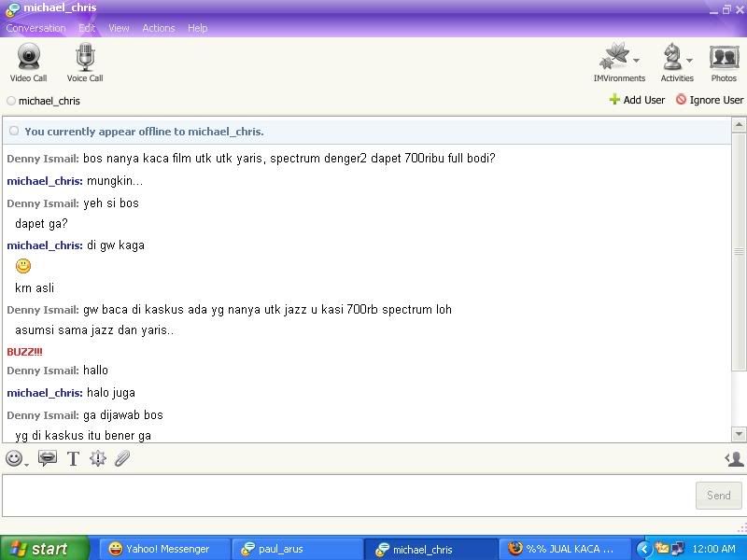Click the yellow smiley emoticon in the chat

click(x=22, y=266)
